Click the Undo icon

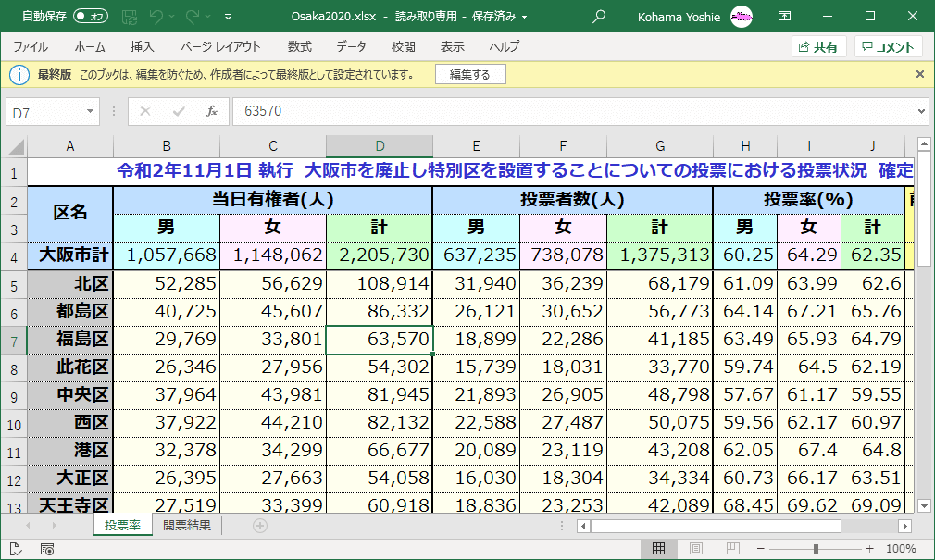point(156,16)
